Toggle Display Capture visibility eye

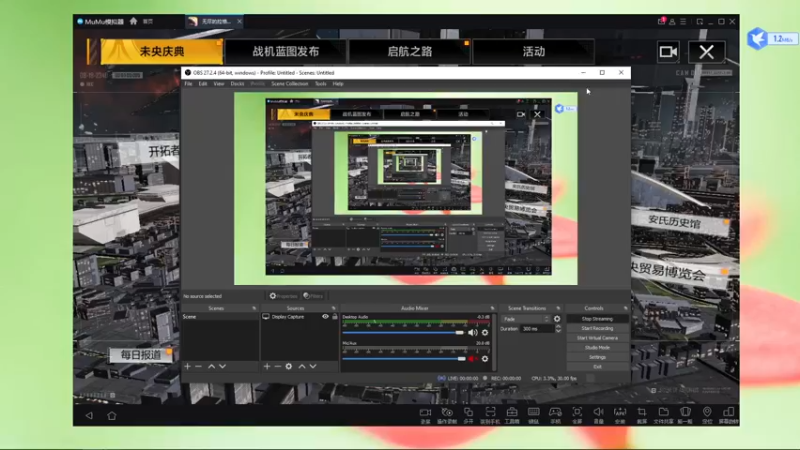tap(325, 317)
